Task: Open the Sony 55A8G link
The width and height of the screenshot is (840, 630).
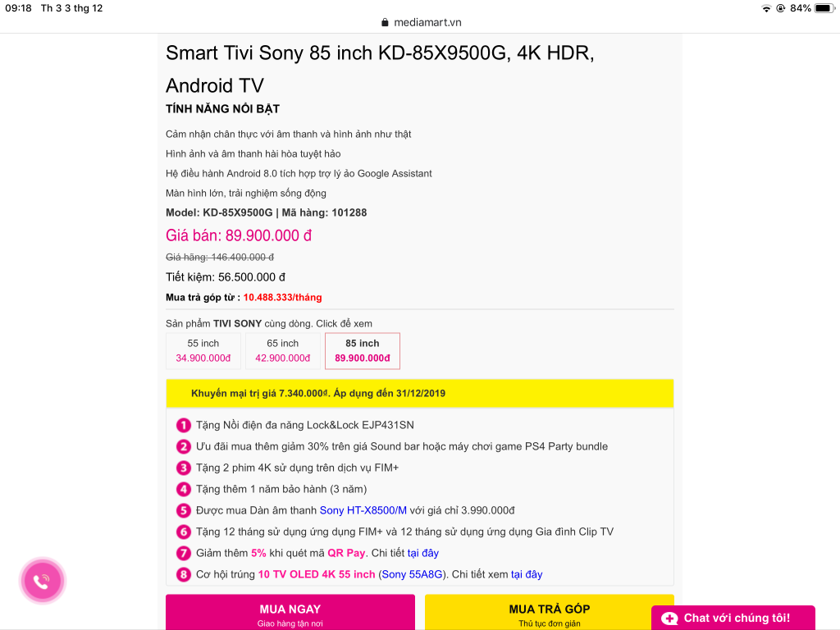Action: click(x=413, y=575)
